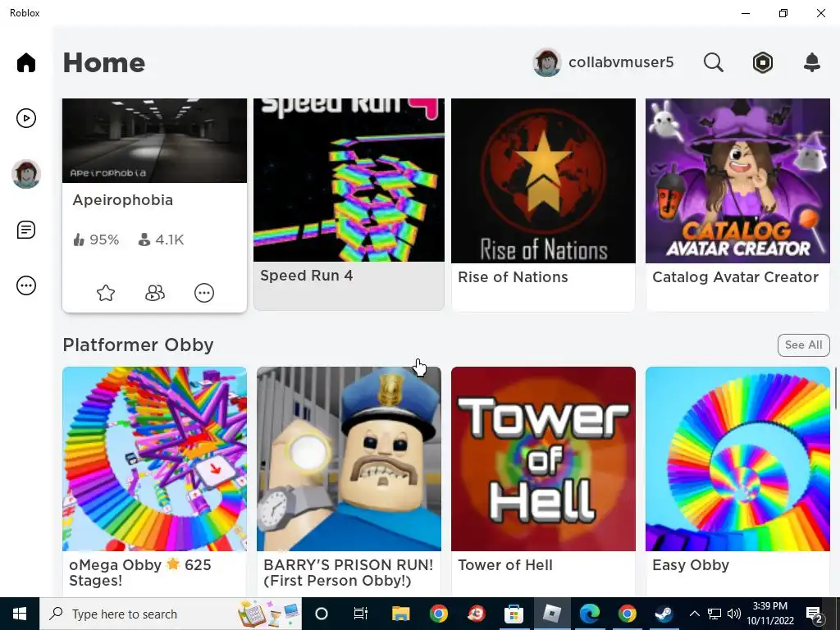The image size is (840, 630).
Task: Open the Discover play icon in sidebar
Action: (25, 118)
